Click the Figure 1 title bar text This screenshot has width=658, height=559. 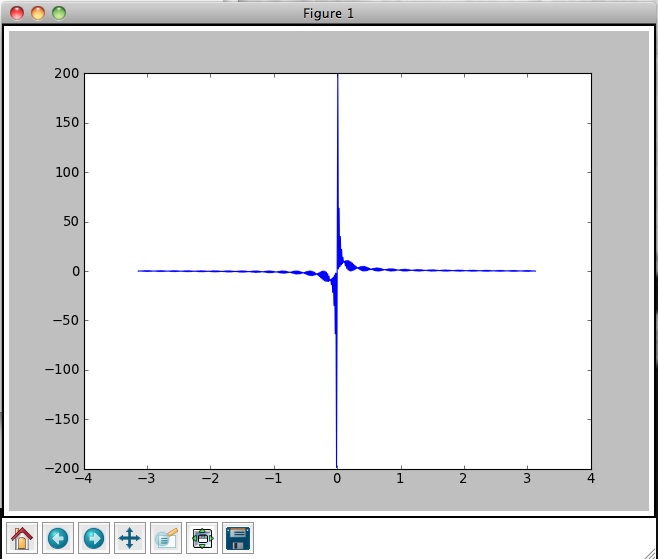point(329,13)
